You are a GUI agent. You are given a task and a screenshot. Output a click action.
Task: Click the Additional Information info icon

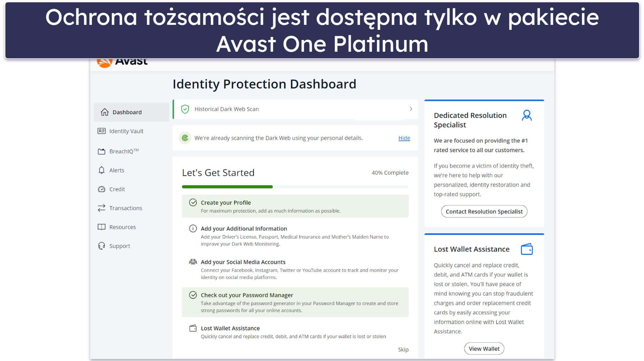point(193,228)
